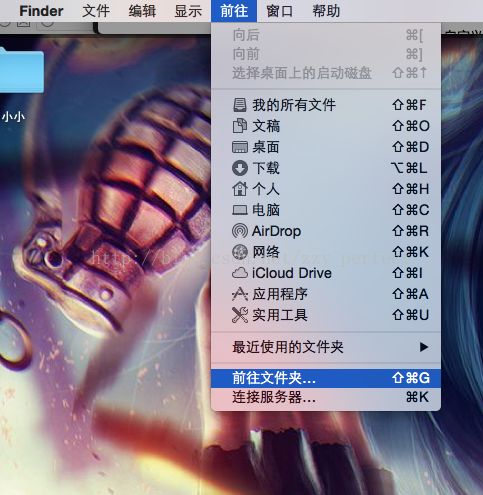The image size is (483, 495).
Task: Close the highlighted 前往 menu title
Action: tap(234, 11)
